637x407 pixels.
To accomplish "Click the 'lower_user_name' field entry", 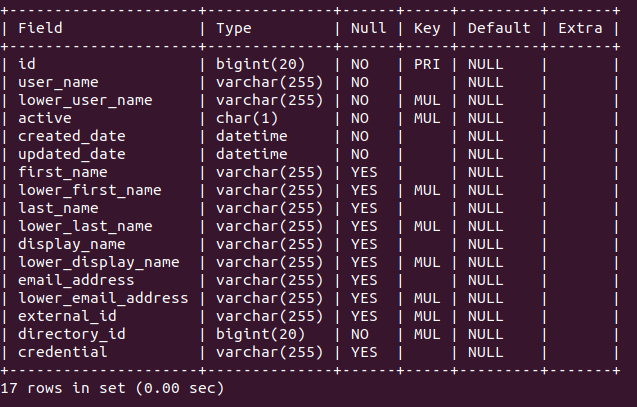I will click(x=86, y=100).
